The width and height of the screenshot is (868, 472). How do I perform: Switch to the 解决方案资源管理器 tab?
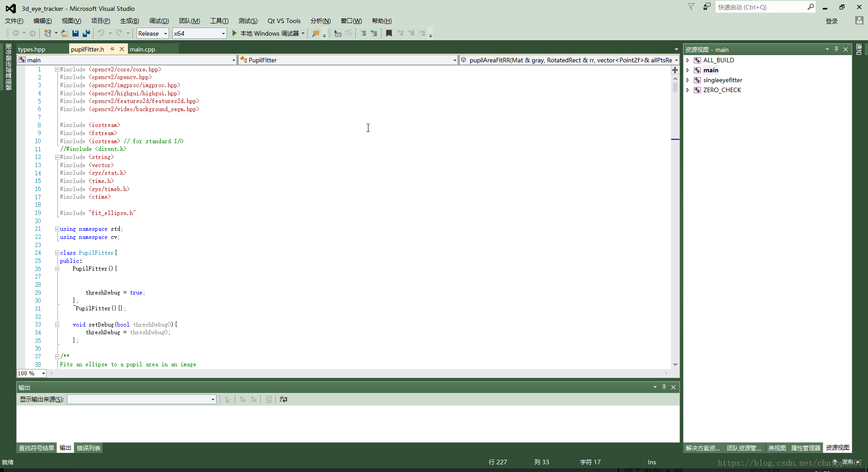point(703,448)
